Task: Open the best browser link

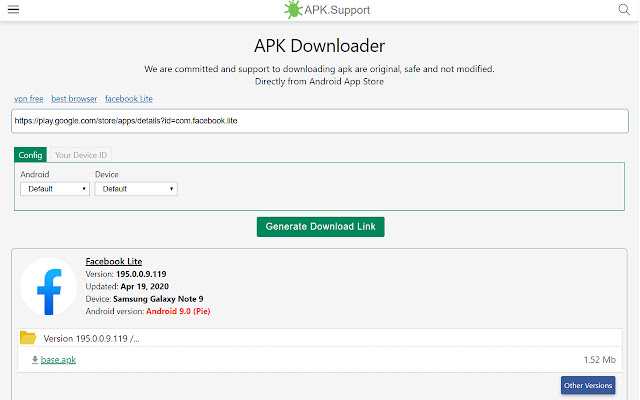Action: pyautogui.click(x=74, y=99)
